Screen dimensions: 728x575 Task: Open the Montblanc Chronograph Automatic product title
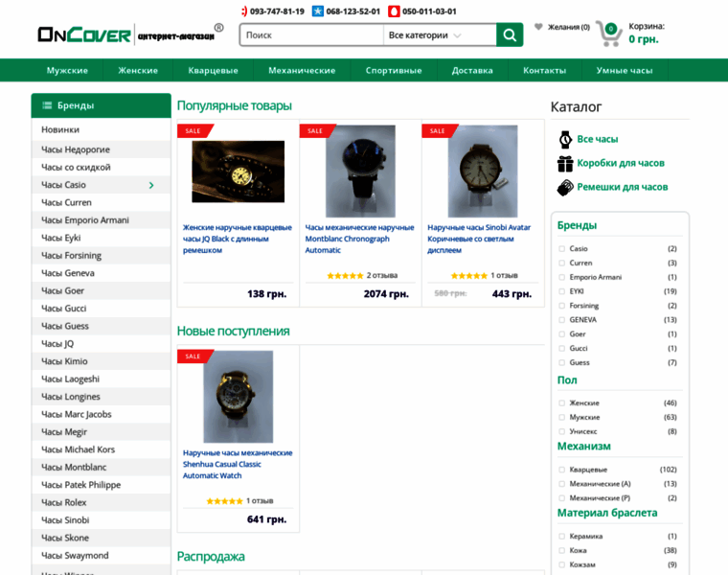(x=359, y=239)
